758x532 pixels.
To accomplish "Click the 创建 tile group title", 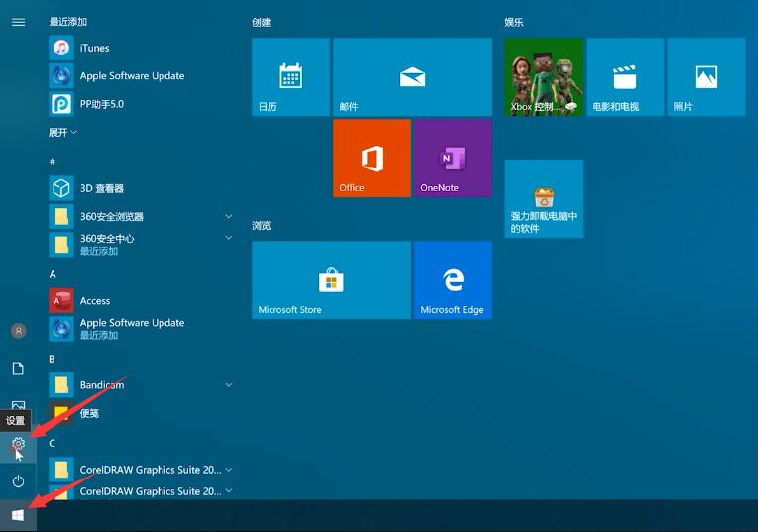I will [261, 22].
